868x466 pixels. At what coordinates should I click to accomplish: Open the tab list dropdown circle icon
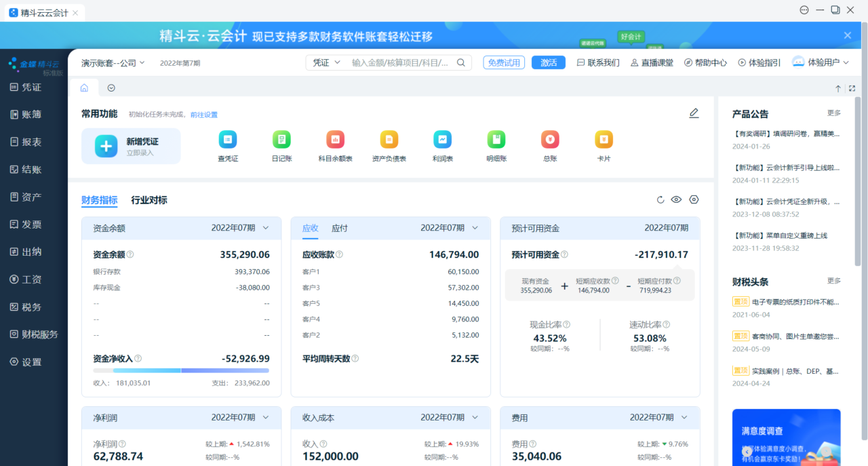[111, 88]
